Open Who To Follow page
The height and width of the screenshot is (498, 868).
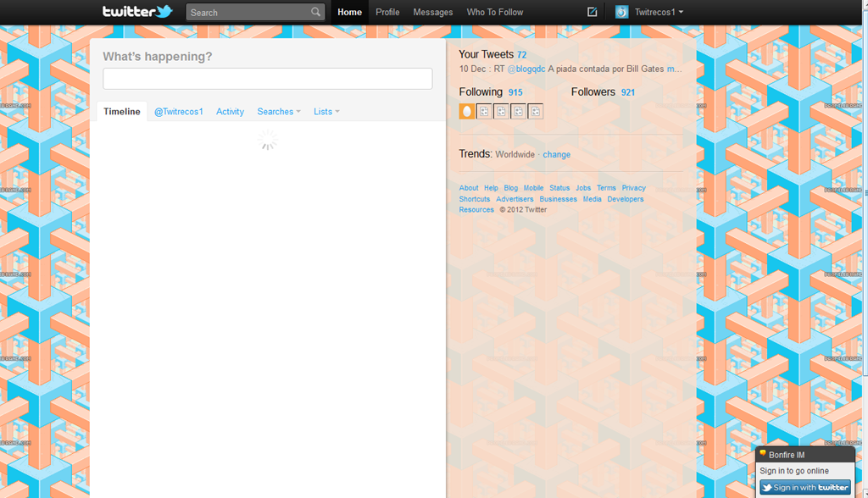[x=495, y=12]
